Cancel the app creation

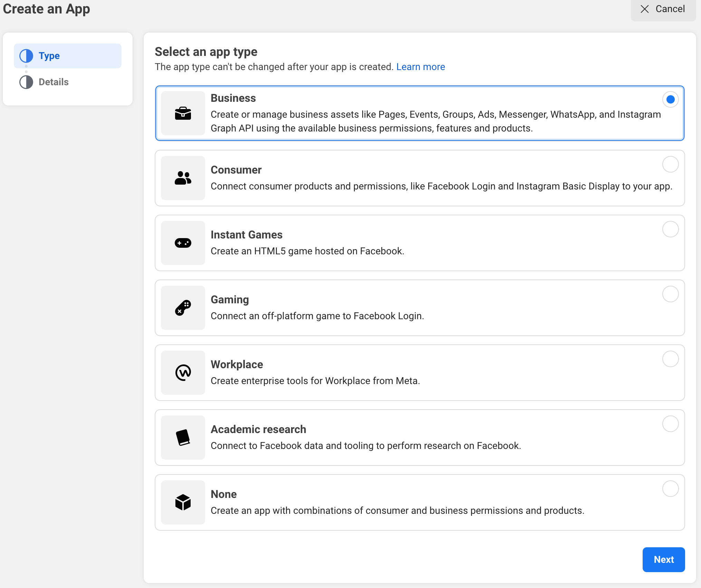point(663,9)
